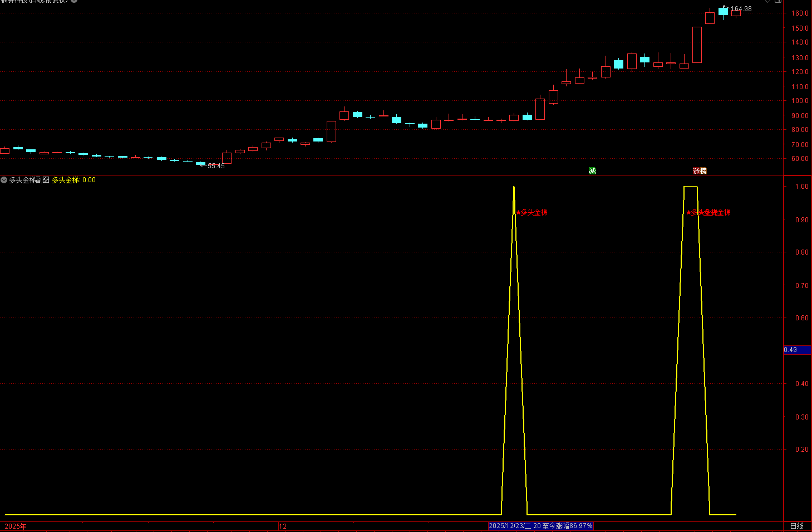Select the 日线 period button
812x532 pixels.
pyautogui.click(x=797, y=526)
